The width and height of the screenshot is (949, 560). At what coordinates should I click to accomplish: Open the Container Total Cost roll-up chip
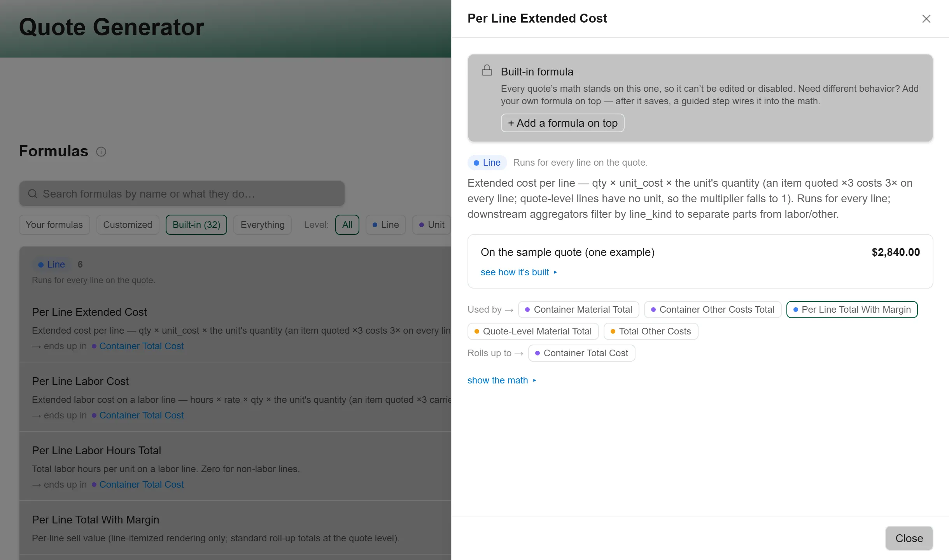point(581,353)
